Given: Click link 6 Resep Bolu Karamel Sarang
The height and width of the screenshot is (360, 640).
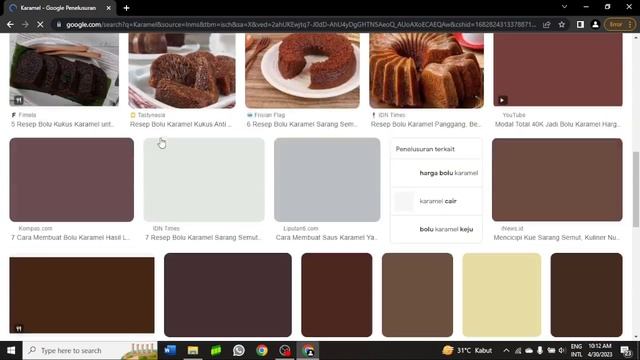Looking at the screenshot, I should point(302,124).
